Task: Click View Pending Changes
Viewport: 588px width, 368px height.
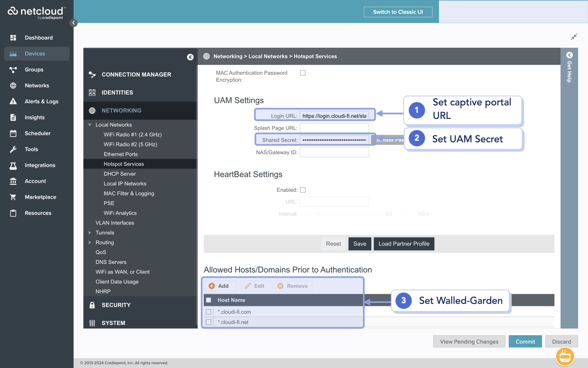Action: pos(469,341)
